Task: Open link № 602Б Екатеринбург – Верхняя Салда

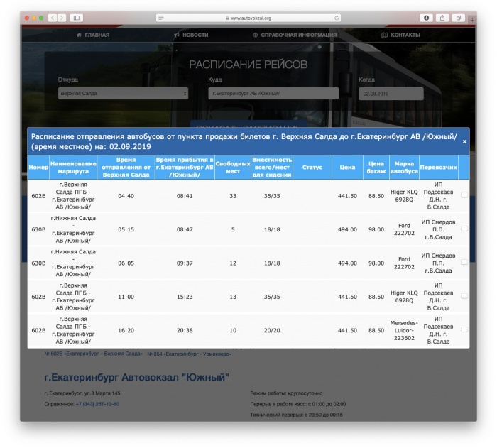Action: [x=94, y=354]
